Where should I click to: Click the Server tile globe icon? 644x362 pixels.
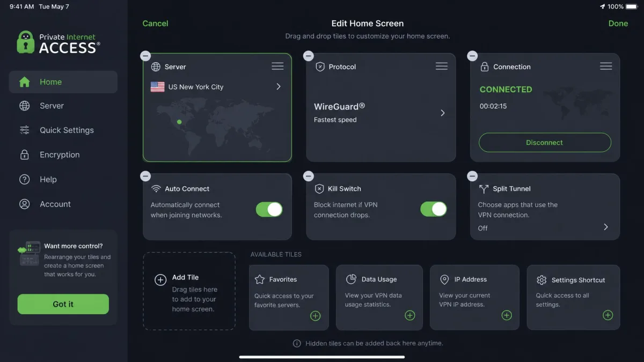(156, 67)
